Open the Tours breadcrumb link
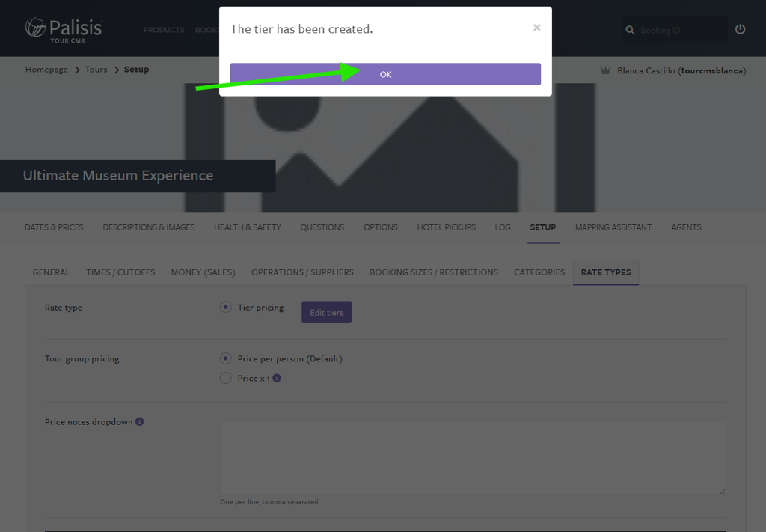This screenshot has height=532, width=766. (x=96, y=70)
